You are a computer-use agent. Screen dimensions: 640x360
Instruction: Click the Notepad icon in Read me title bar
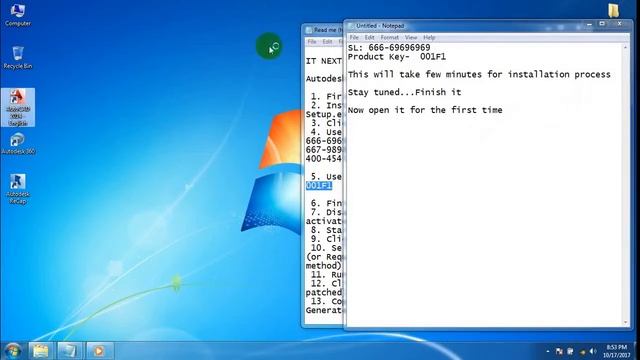click(x=309, y=30)
